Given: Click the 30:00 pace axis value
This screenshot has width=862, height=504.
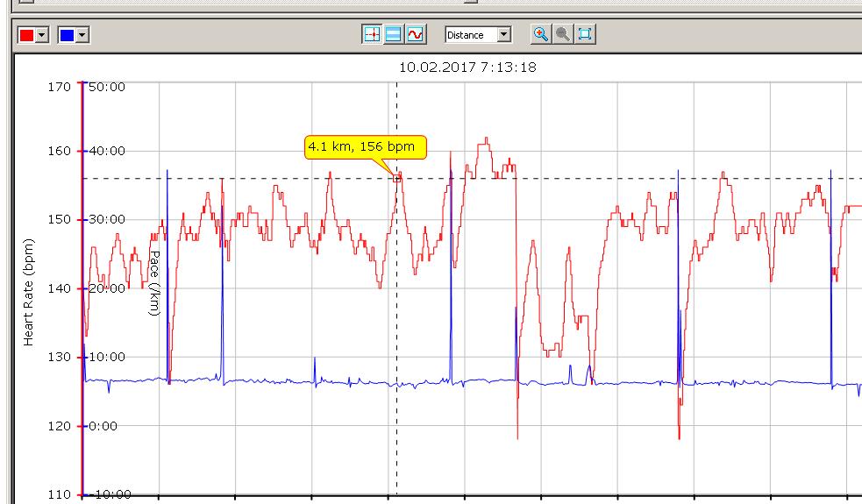Looking at the screenshot, I should click(107, 219).
